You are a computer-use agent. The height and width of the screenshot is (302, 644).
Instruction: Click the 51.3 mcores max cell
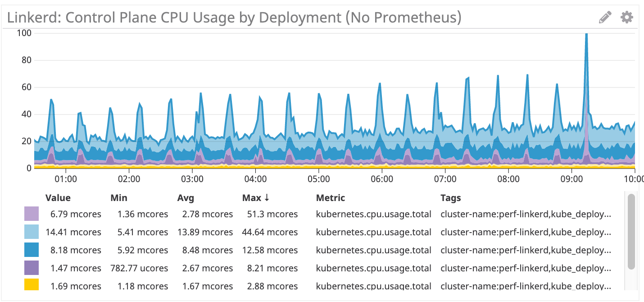point(272,214)
